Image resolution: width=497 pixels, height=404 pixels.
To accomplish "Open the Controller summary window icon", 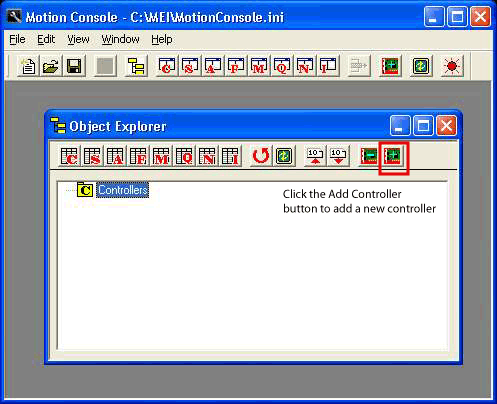I will [x=167, y=66].
